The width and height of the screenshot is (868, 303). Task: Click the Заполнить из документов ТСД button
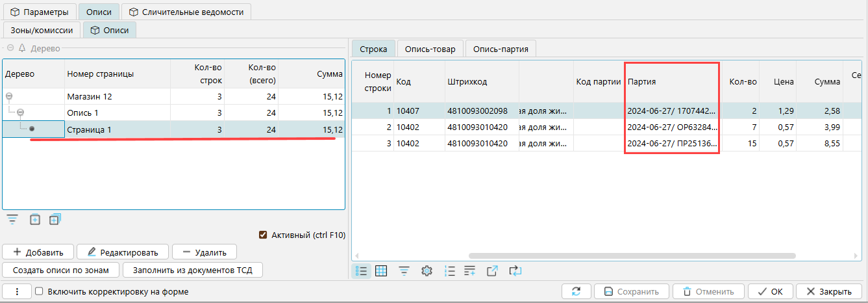(192, 270)
